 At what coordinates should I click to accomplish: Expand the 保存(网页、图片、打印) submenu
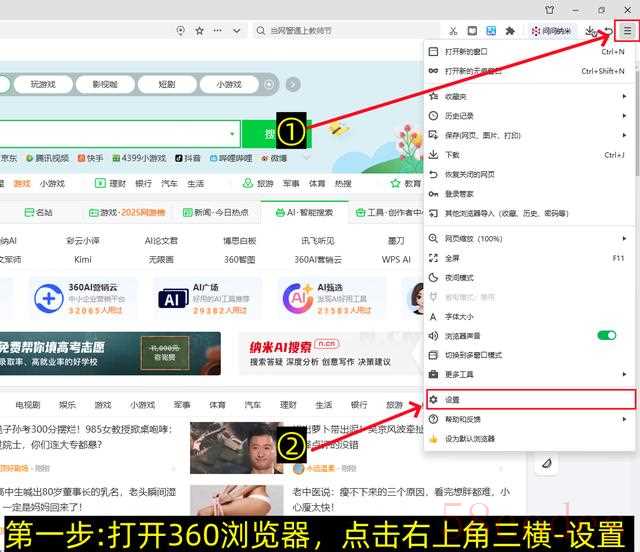(529, 135)
